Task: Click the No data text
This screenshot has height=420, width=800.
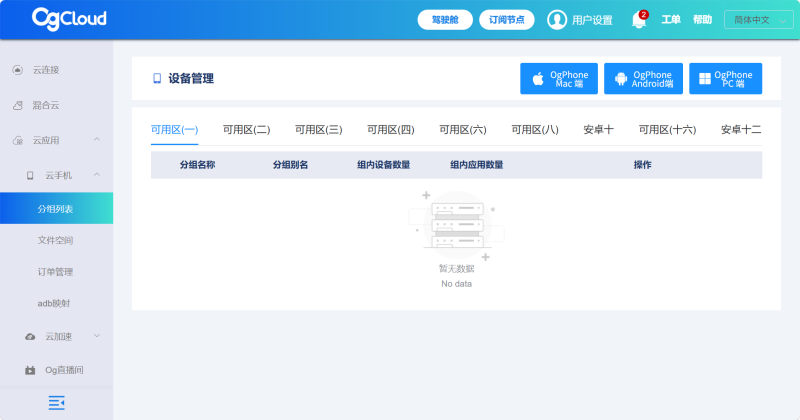Action: point(456,284)
